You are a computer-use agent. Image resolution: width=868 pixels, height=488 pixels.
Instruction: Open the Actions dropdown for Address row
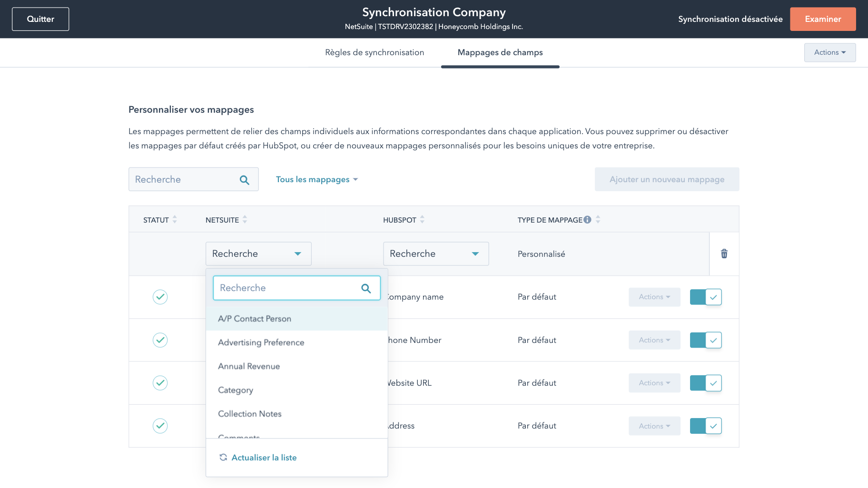click(654, 426)
